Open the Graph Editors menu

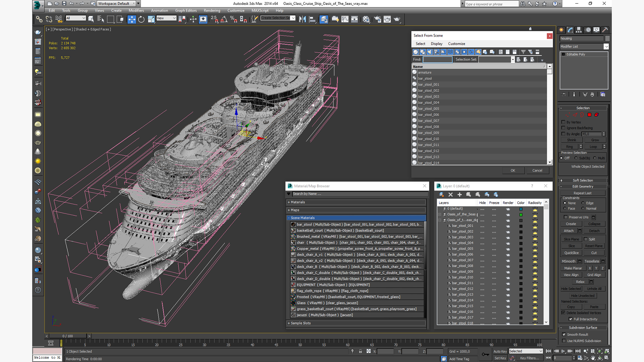[186, 11]
